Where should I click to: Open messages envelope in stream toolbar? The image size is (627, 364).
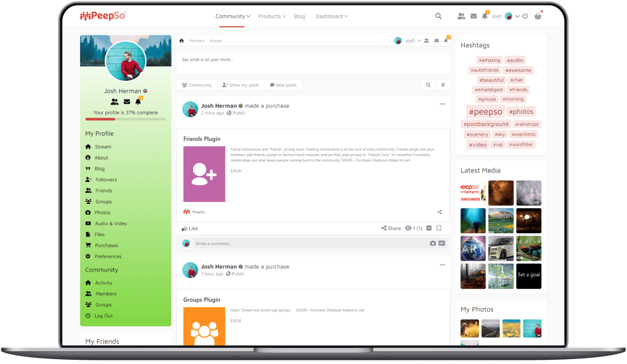437,41
